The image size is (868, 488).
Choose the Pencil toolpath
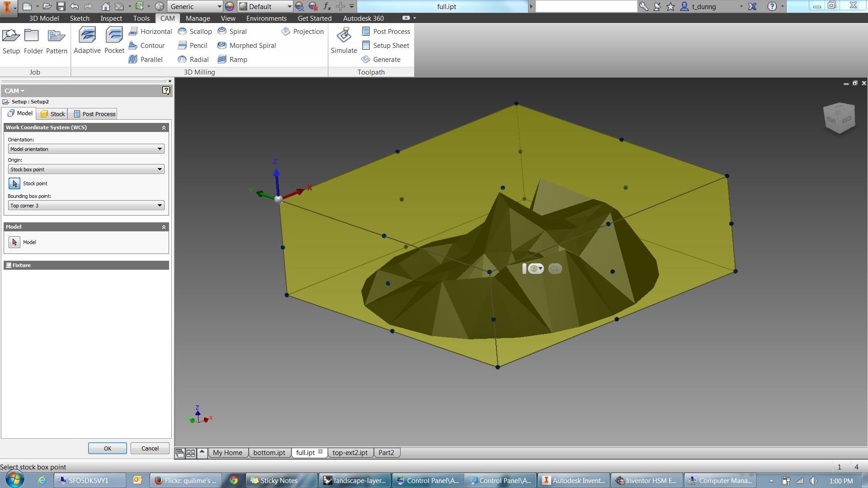(193, 45)
